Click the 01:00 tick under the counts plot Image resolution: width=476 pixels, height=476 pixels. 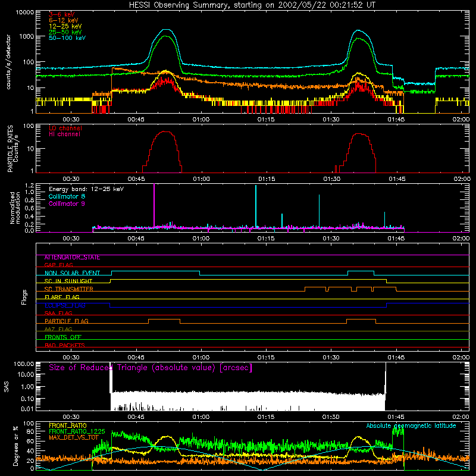pyautogui.click(x=201, y=120)
